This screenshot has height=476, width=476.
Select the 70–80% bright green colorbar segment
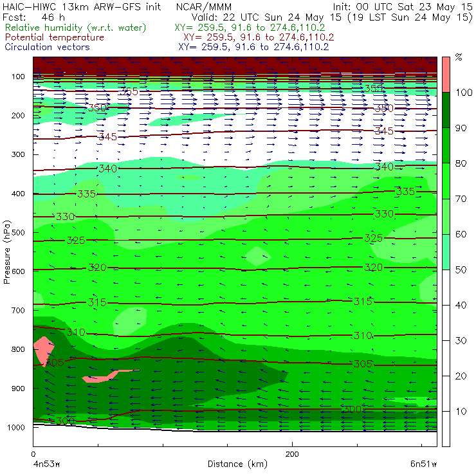click(446, 181)
